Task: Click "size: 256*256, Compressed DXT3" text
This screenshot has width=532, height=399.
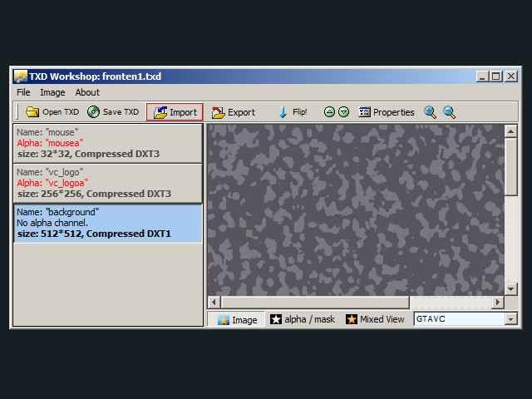Action: coord(94,194)
